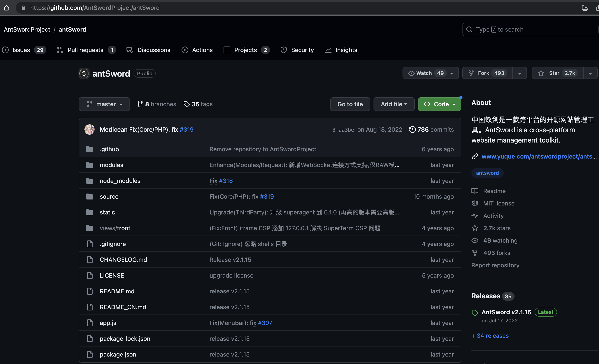This screenshot has width=599, height=364.
Task: Click the commit history clock icon
Action: [412, 130]
